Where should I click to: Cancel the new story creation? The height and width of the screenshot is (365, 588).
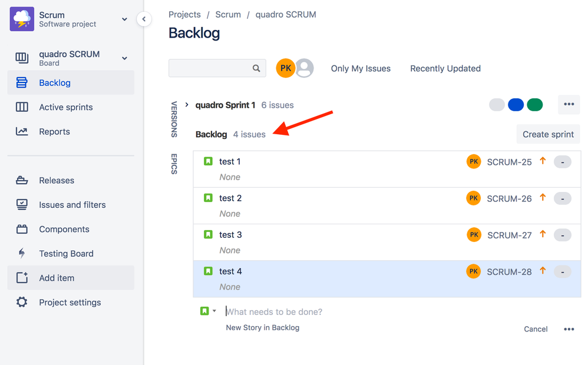coord(536,329)
